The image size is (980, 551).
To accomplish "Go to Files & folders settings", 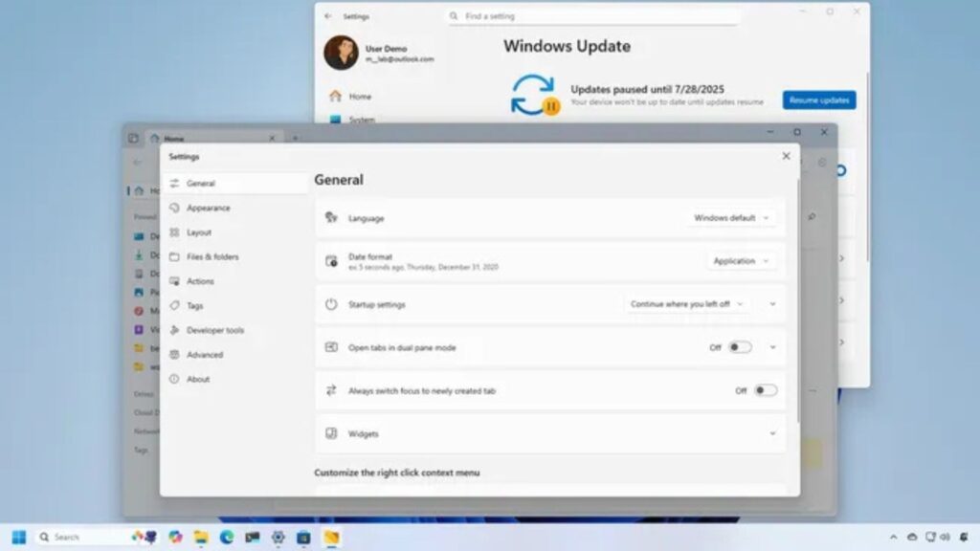I will [212, 256].
